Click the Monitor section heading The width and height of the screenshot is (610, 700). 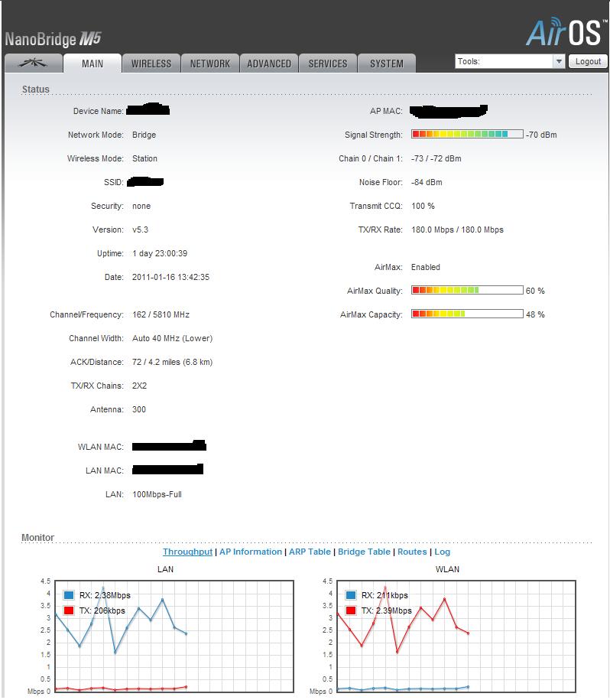38,537
